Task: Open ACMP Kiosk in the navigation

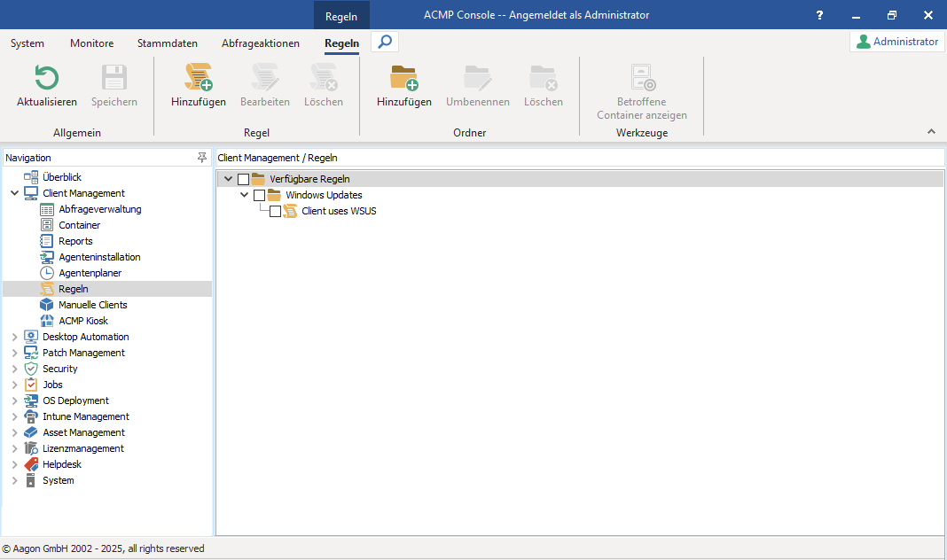Action: click(x=82, y=321)
